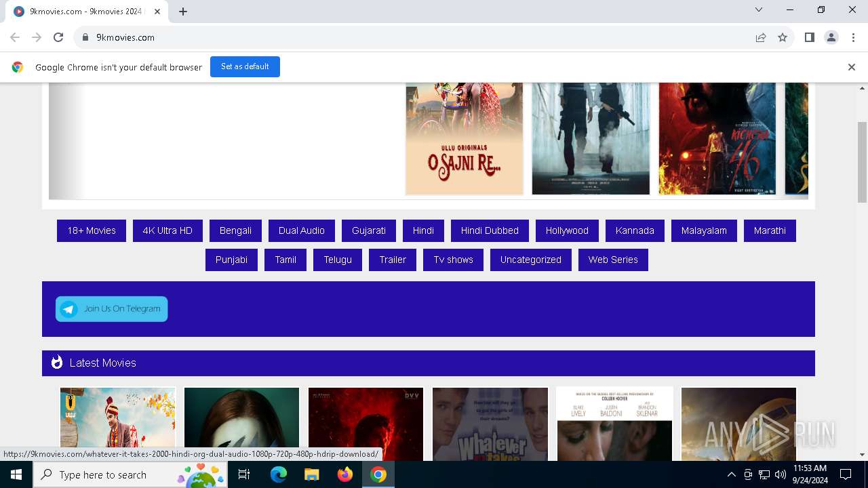
Task: Open the 18+ Movies category
Action: click(92, 230)
